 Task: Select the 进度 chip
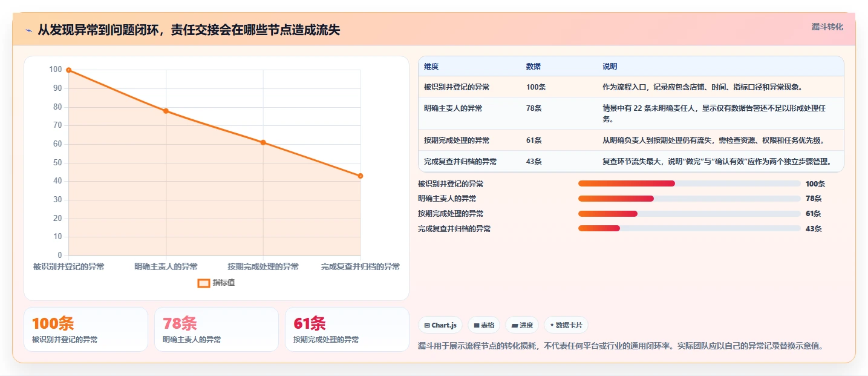[522, 325]
